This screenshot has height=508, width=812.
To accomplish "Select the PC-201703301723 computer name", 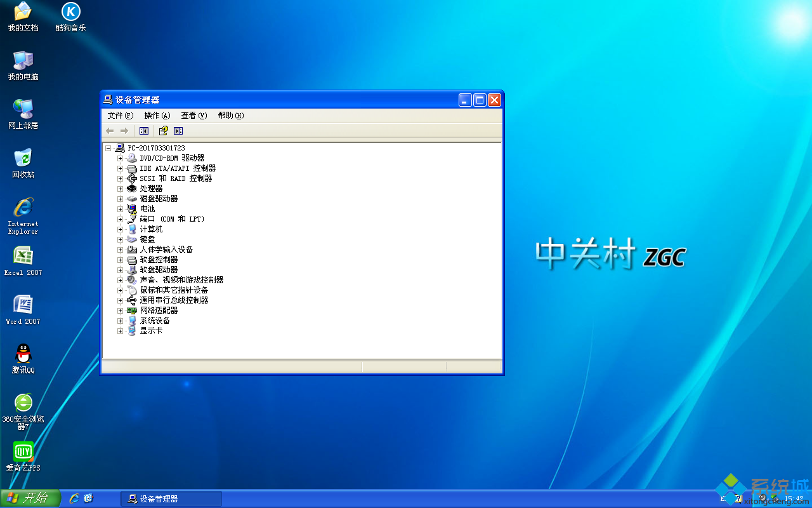I will click(x=156, y=148).
